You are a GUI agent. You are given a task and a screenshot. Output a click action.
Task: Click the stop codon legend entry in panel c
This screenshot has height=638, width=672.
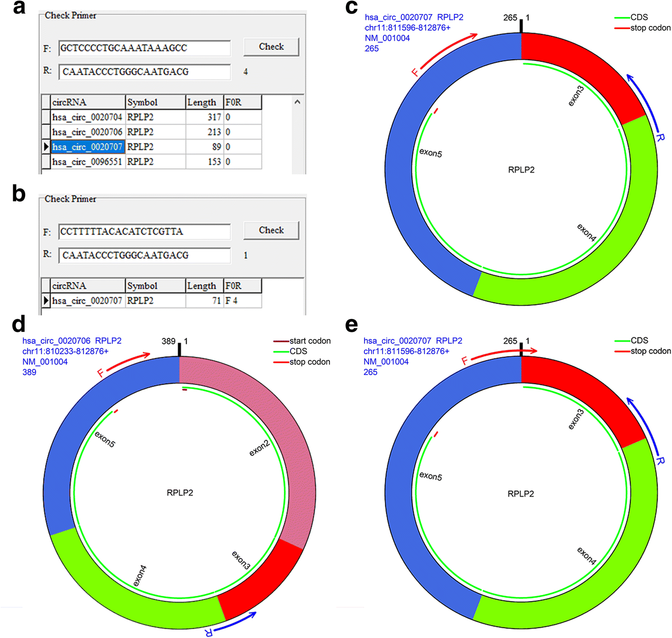click(x=643, y=28)
